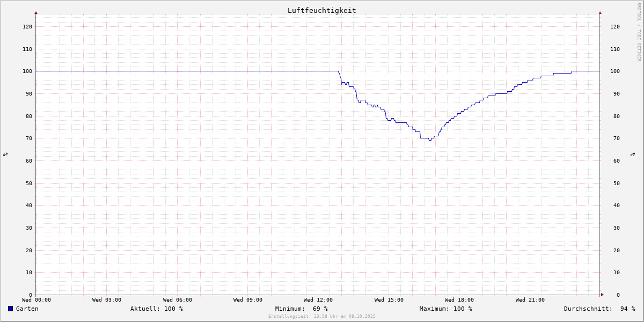Select the Garten legend label
This screenshot has width=644, height=322.
pos(27,309)
